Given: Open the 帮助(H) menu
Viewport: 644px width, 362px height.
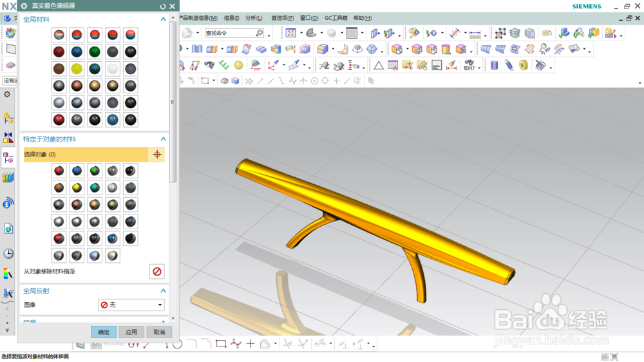Looking at the screenshot, I should (362, 18).
